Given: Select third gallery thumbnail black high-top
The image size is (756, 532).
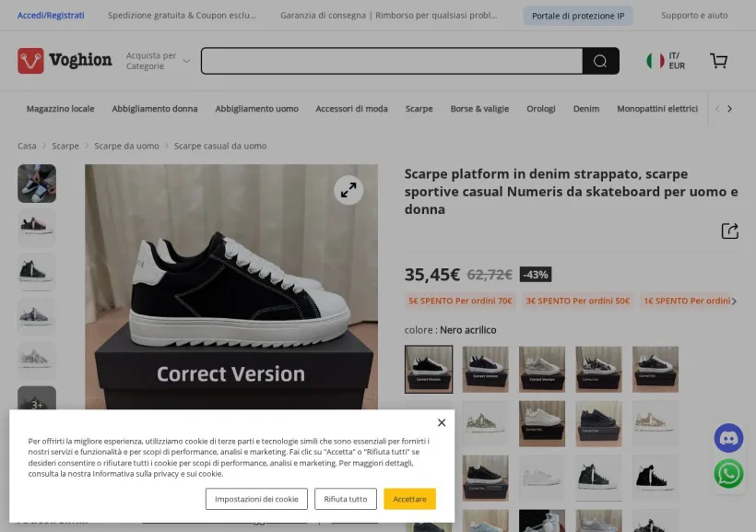Looking at the screenshot, I should pyautogui.click(x=37, y=272).
